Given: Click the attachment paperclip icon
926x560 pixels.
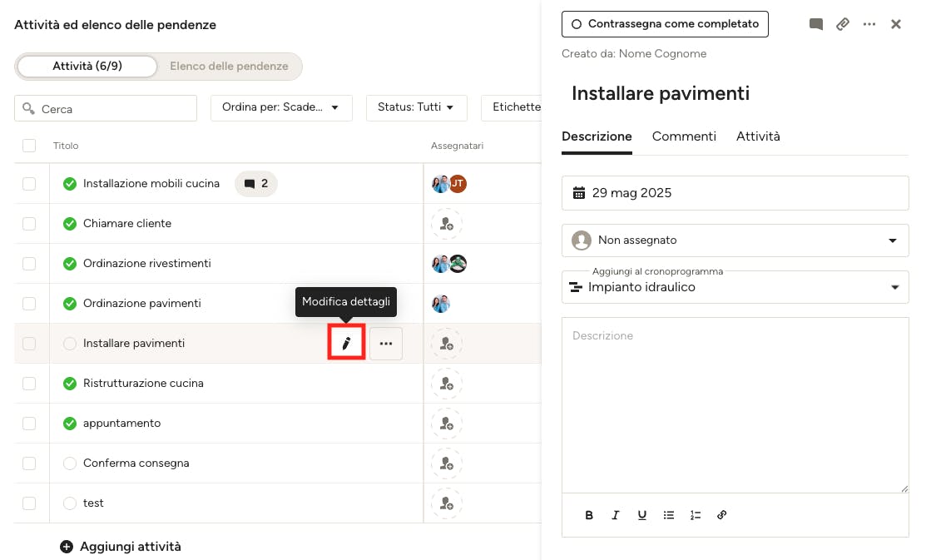Looking at the screenshot, I should pos(842,24).
